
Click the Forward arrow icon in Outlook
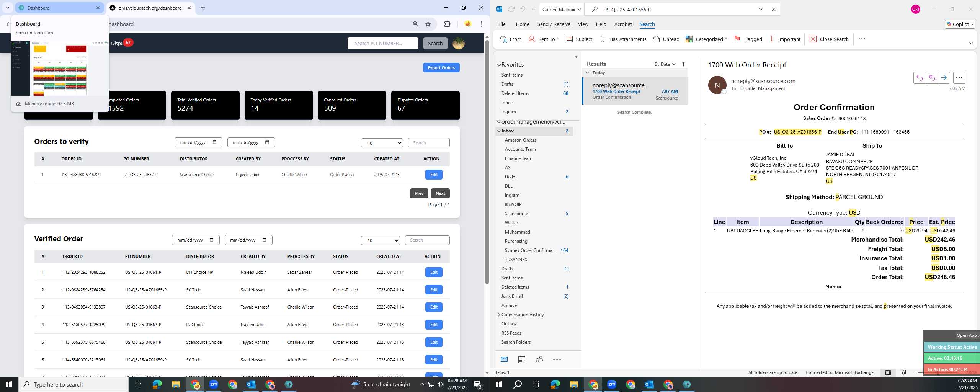pyautogui.click(x=944, y=78)
